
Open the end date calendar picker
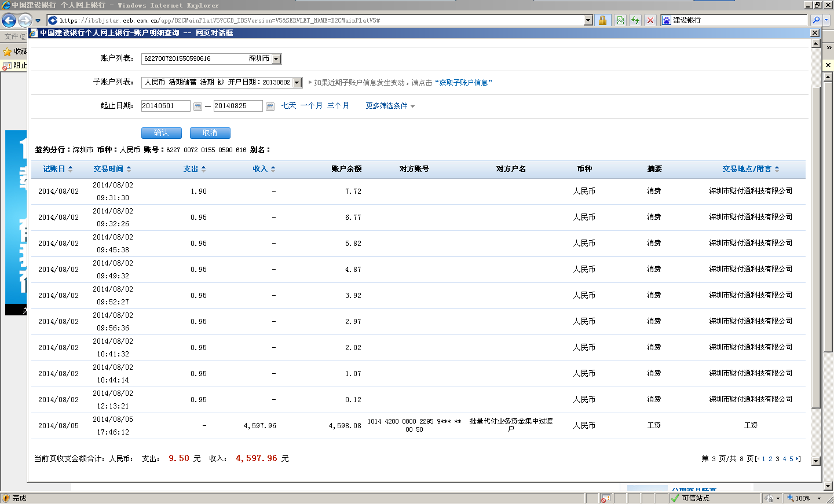click(270, 106)
